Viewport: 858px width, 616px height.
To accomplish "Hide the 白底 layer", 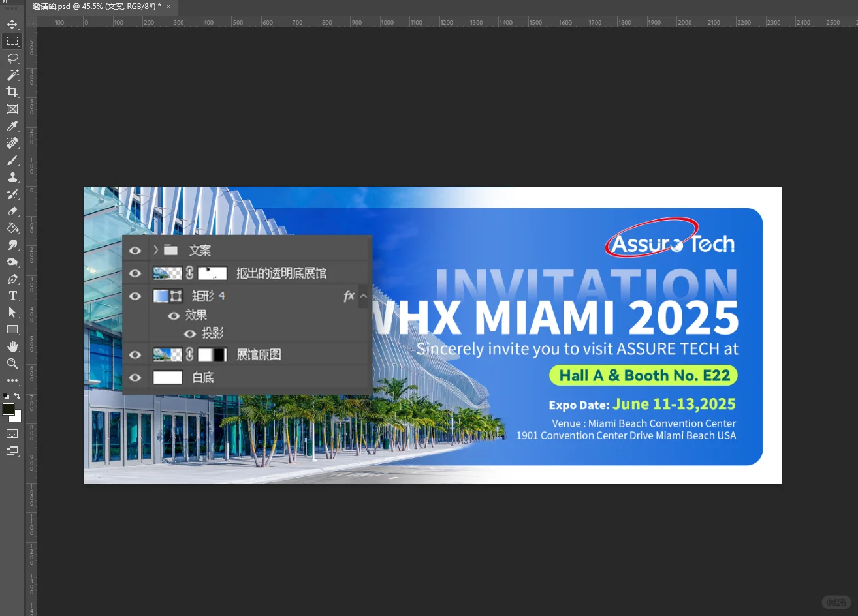I will tap(135, 378).
